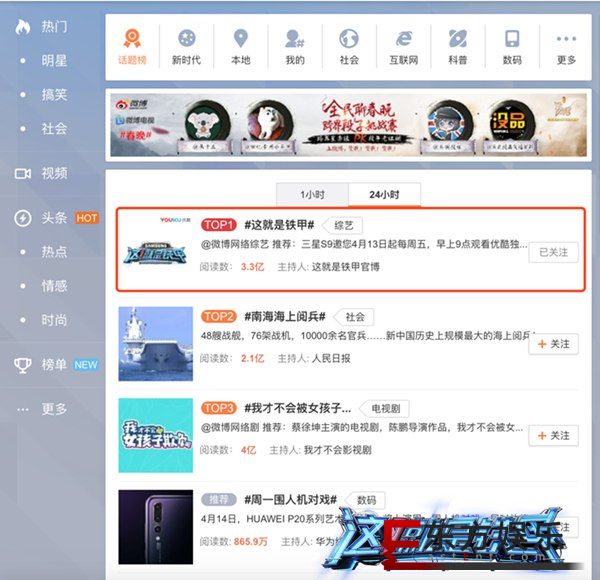Viewport: 600px width, 580px height.
Task: Select the 互联网 browser icon
Action: click(x=403, y=40)
